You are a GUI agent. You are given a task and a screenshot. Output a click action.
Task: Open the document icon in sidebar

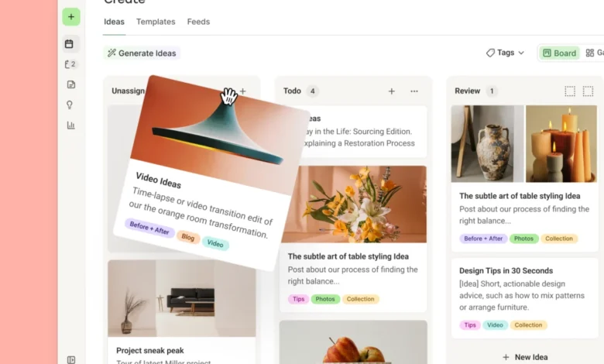click(71, 84)
